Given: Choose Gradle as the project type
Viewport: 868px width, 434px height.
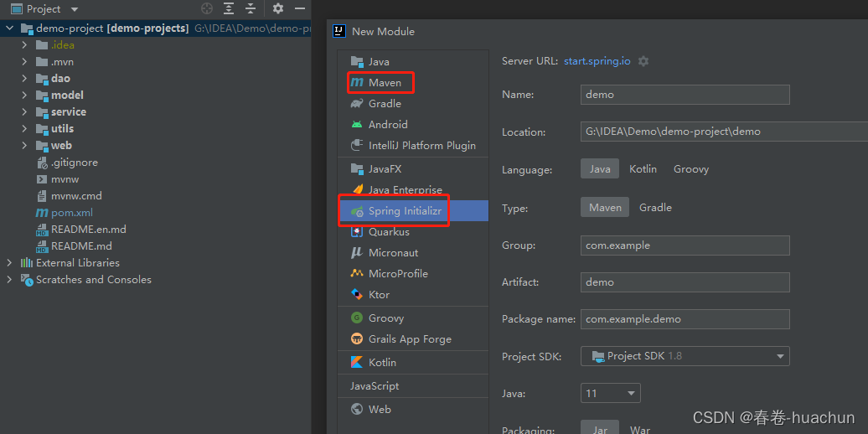Looking at the screenshot, I should click(655, 207).
